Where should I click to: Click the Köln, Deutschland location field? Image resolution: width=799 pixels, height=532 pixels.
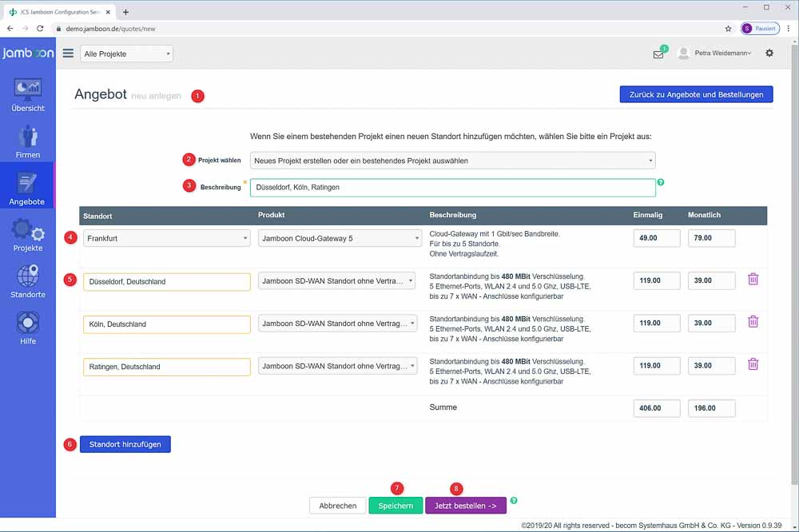(167, 324)
